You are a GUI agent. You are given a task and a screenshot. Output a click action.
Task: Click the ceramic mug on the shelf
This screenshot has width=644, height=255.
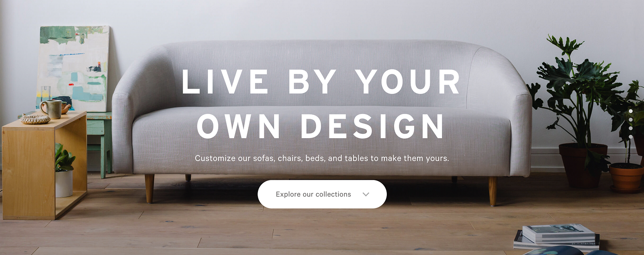(x=51, y=109)
